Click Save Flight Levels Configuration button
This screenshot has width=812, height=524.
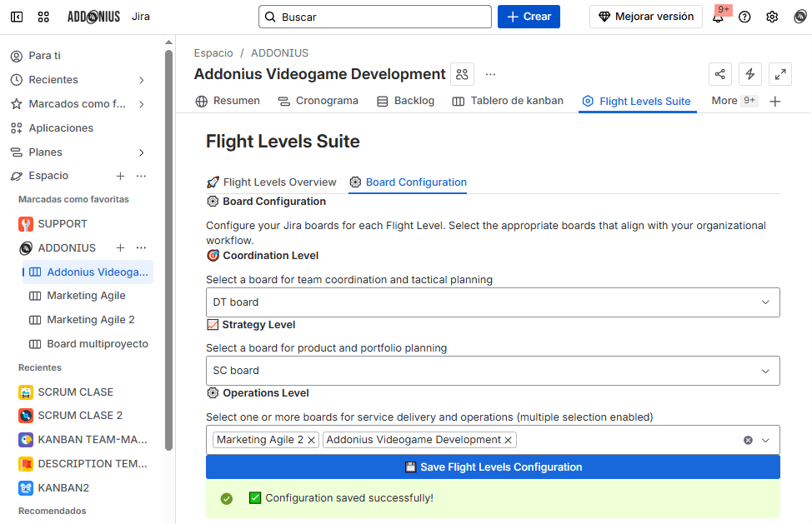tap(493, 467)
